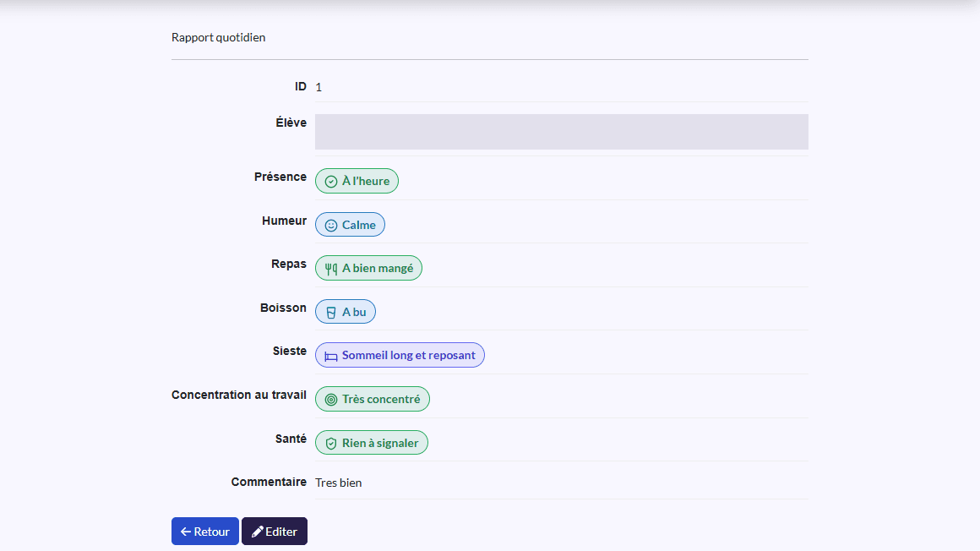Open the Editer button to edit report
The width and height of the screenshot is (980, 551).
click(275, 531)
